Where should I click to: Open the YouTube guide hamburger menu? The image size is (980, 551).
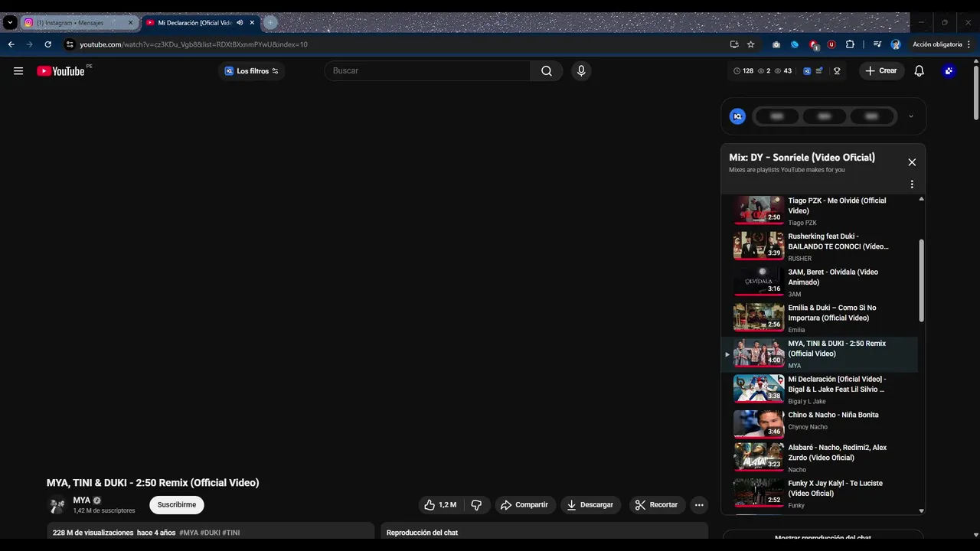[x=18, y=71]
